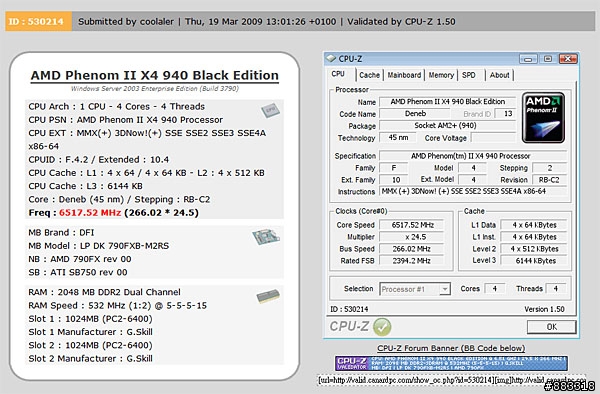This screenshot has height=394, width=600.
Task: Click the red 6517.52 MHz frequency text
Action: 90,213
